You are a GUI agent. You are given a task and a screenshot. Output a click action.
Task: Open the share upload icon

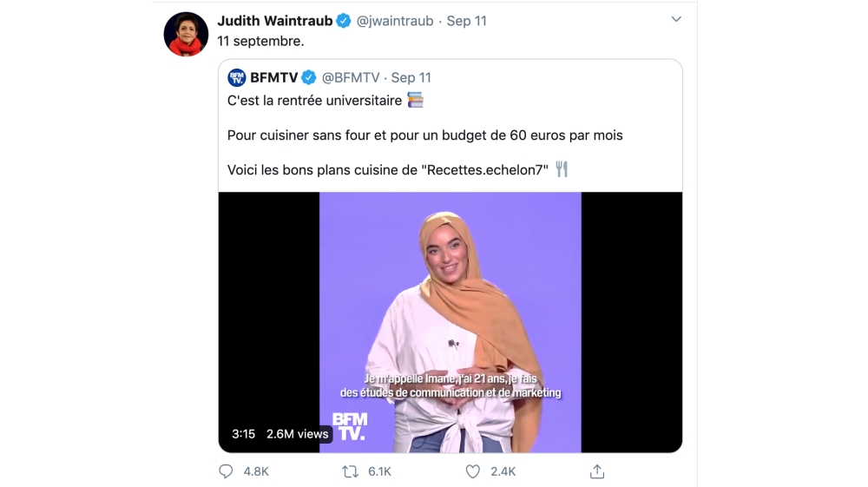pyautogui.click(x=597, y=471)
